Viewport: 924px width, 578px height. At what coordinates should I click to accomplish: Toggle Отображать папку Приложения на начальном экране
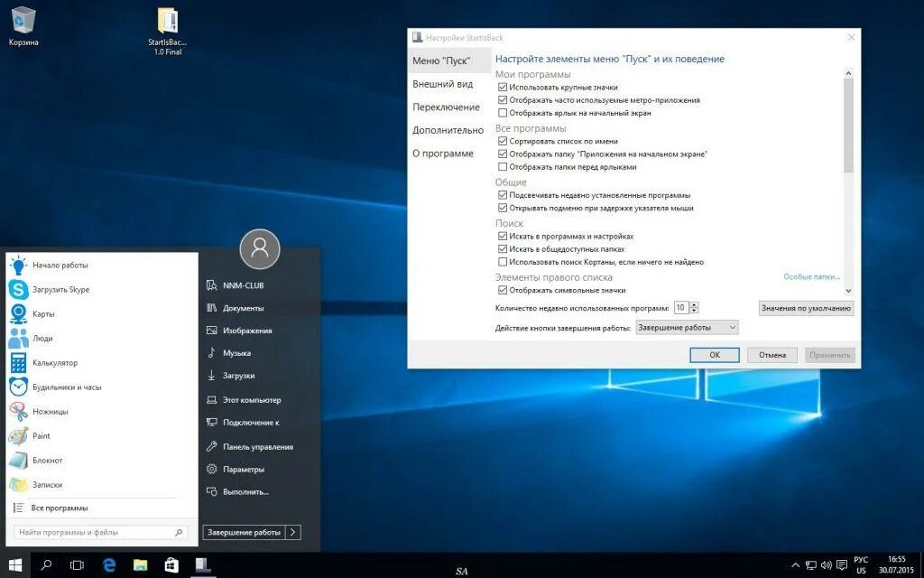(x=503, y=154)
